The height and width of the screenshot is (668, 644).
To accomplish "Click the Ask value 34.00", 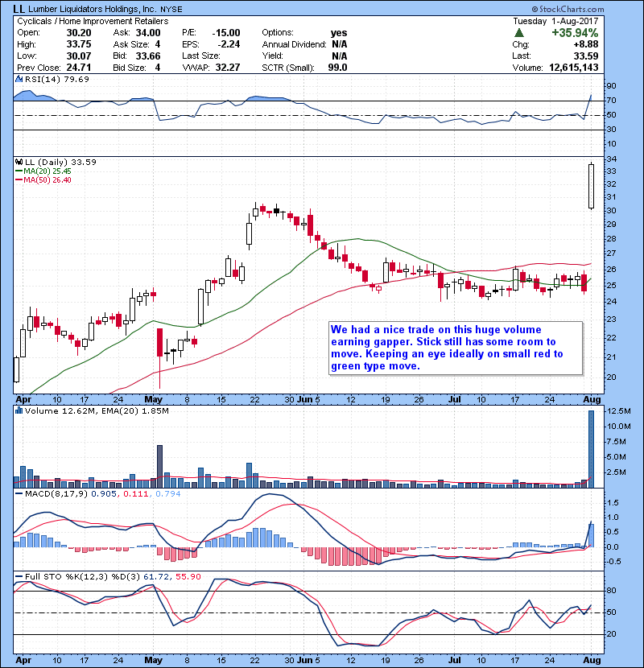I will pos(148,33).
